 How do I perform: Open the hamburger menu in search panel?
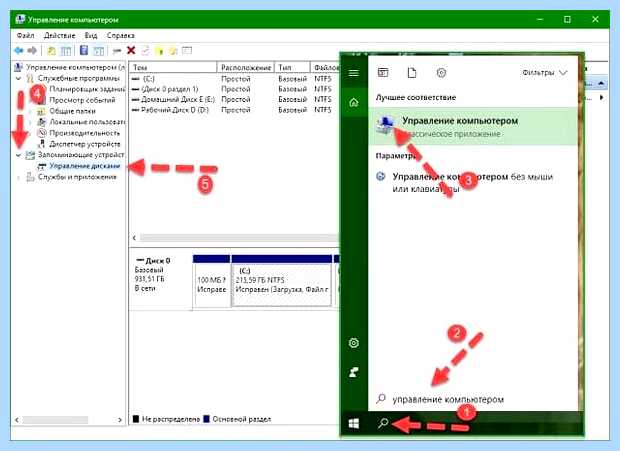point(354,73)
